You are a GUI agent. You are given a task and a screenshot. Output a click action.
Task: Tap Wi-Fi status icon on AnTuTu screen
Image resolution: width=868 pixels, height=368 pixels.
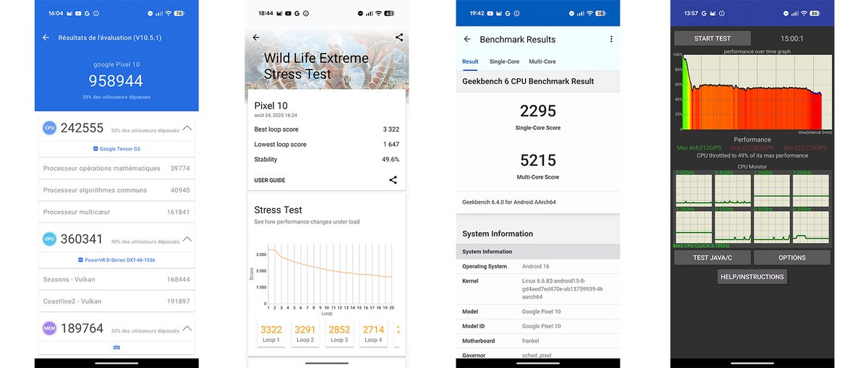pos(168,14)
